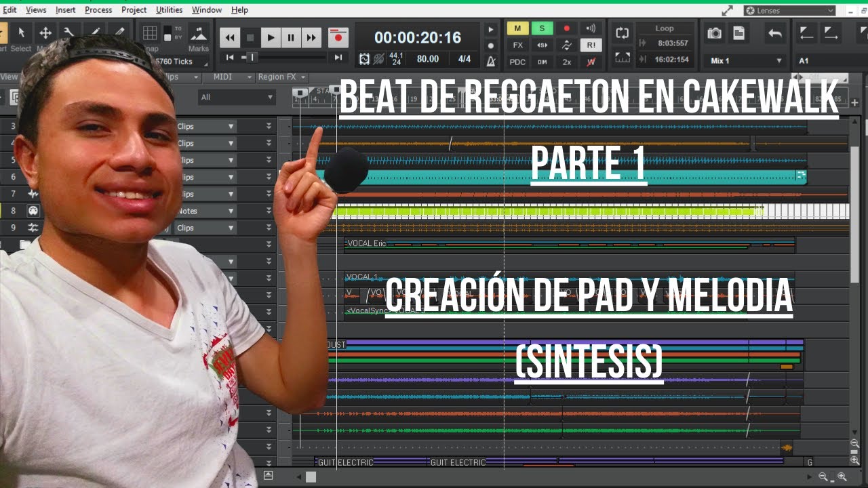Toggle Loop on/off icon
868x488 pixels.
(x=622, y=33)
